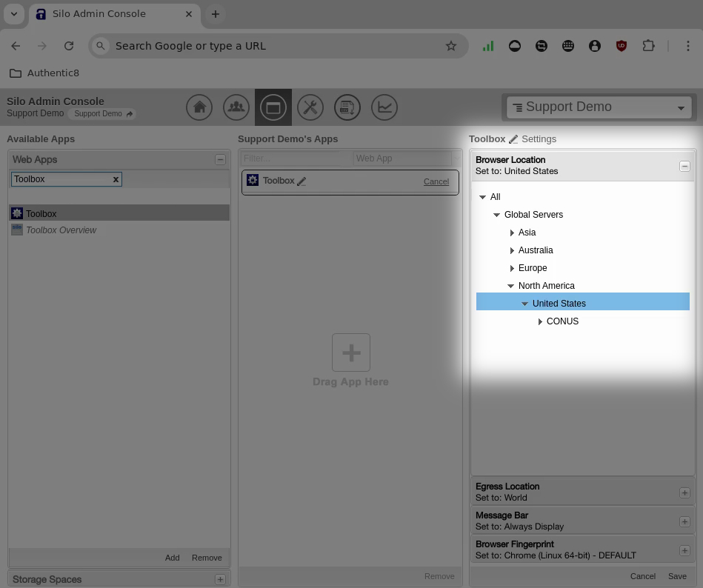This screenshot has height=588, width=703.
Task: Cancel the Toolbox settings changes
Action: click(642, 576)
